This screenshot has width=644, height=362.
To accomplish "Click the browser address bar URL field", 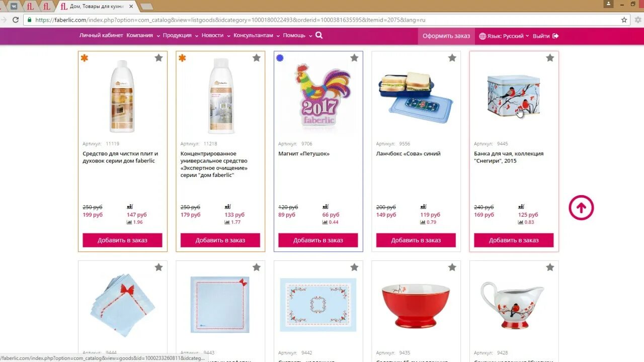I will [322, 20].
